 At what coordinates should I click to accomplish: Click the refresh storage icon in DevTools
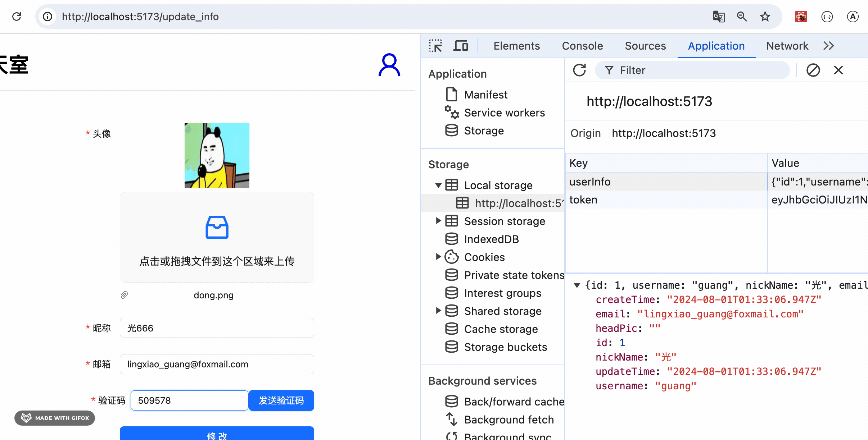coord(579,70)
